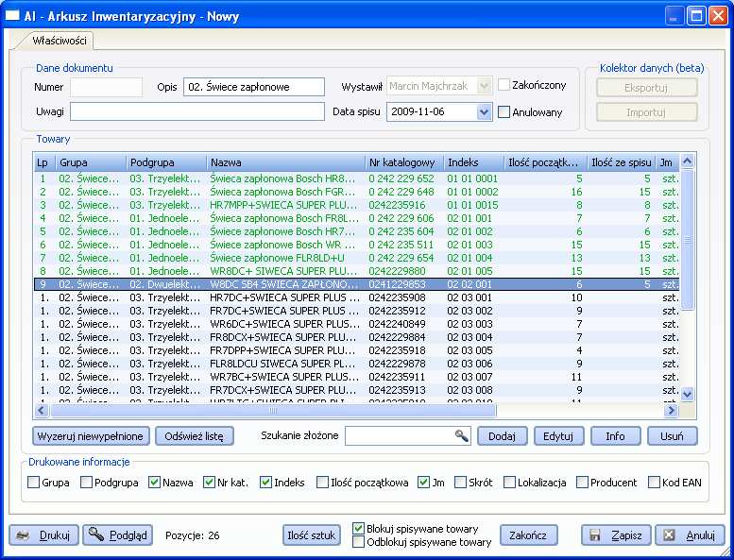Click the vertical scrollbar thumb of the goods list
This screenshot has width=734, height=560.
(687, 240)
